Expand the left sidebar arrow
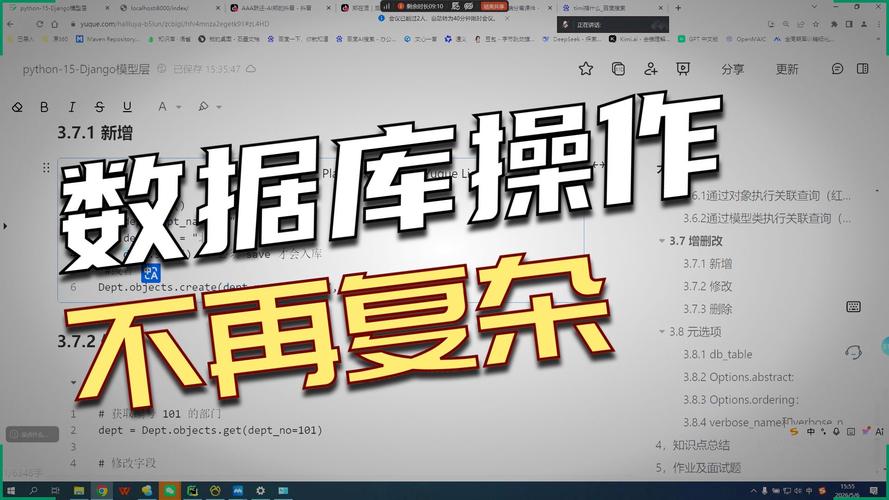Viewport: 889px width, 500px height. pos(5,226)
